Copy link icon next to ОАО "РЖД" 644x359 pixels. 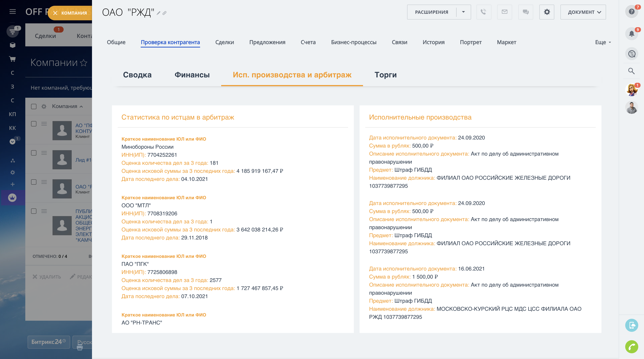[164, 13]
